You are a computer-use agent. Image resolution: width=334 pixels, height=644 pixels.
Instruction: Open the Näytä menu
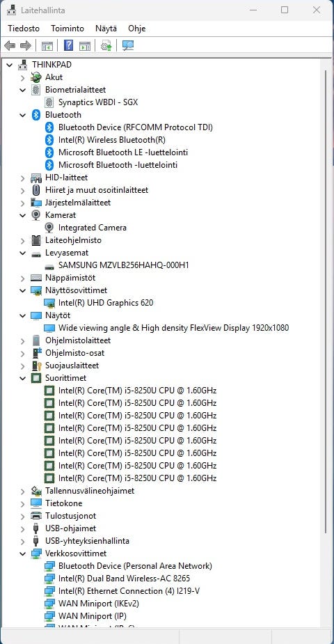(x=106, y=29)
